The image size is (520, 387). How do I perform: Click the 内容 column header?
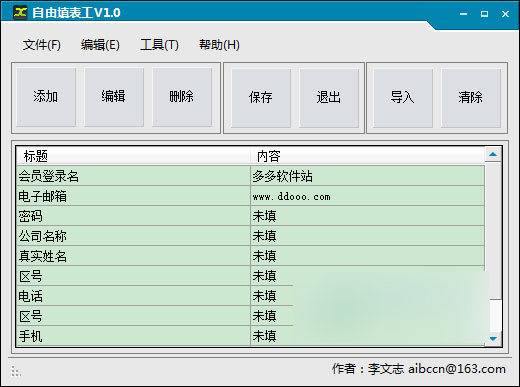(x=367, y=156)
